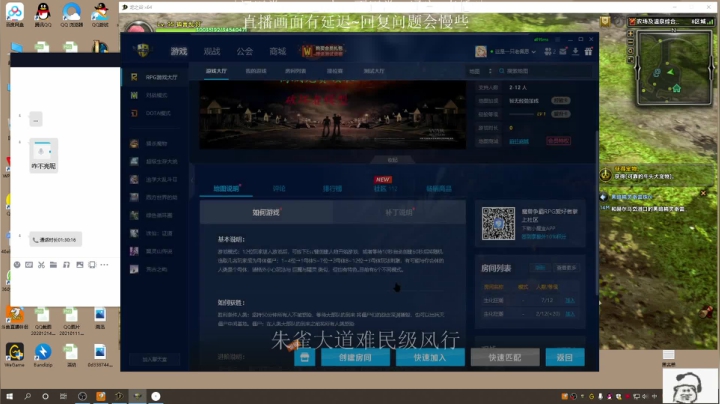The width and height of the screenshot is (720, 404).
Task: Click the Warcraft W membership banner
Action: [x=322, y=51]
